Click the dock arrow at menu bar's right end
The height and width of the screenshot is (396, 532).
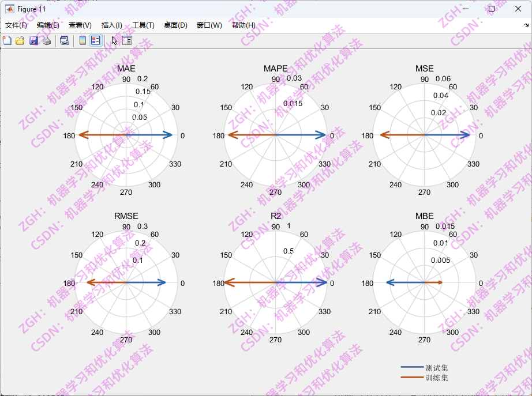pyautogui.click(x=526, y=25)
